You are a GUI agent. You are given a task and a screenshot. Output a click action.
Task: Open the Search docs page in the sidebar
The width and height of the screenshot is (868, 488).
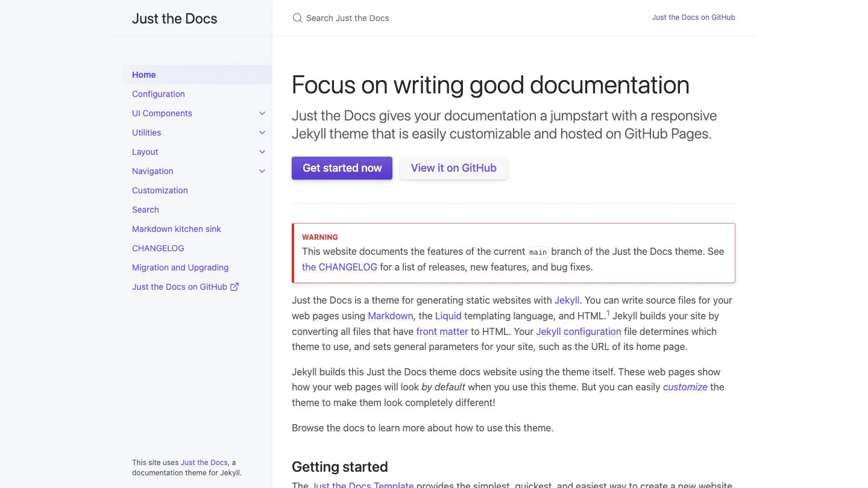145,210
